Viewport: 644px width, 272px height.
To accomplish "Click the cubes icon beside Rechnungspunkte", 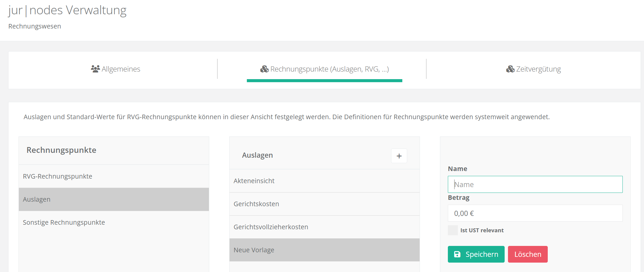I will pyautogui.click(x=264, y=69).
